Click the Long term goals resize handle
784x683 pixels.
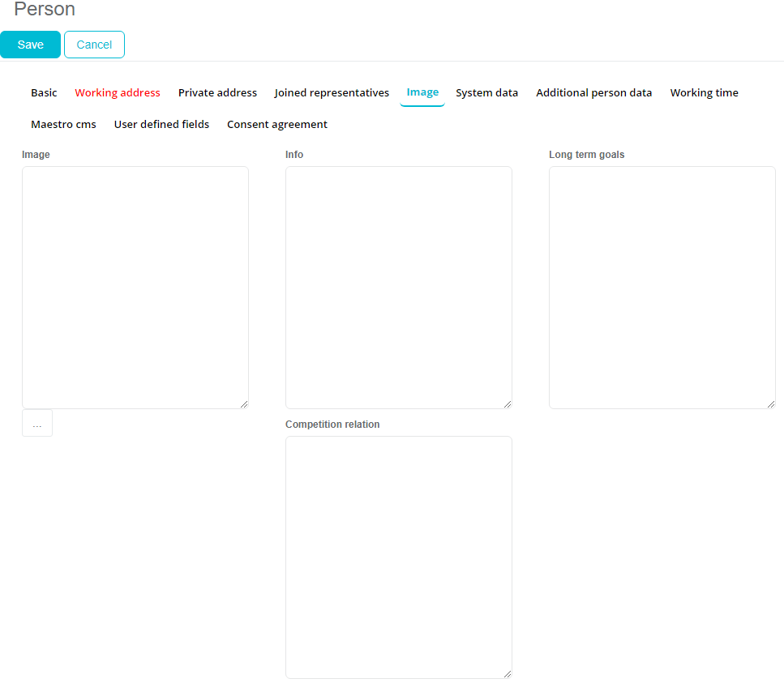point(771,404)
